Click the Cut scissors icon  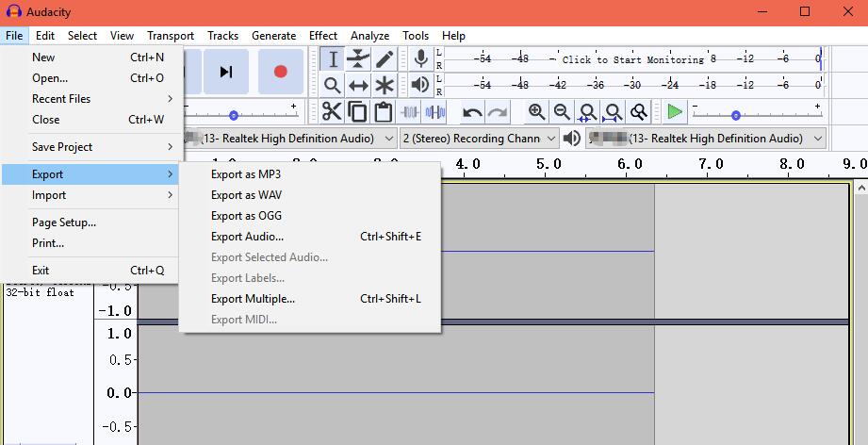click(x=332, y=112)
